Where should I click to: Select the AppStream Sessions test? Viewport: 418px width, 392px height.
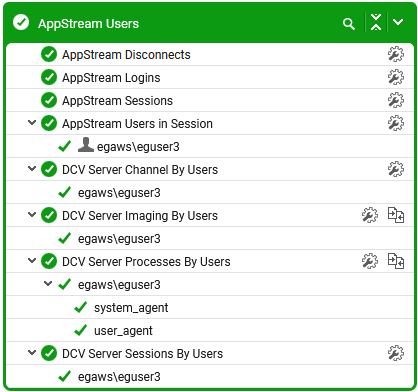click(x=117, y=101)
